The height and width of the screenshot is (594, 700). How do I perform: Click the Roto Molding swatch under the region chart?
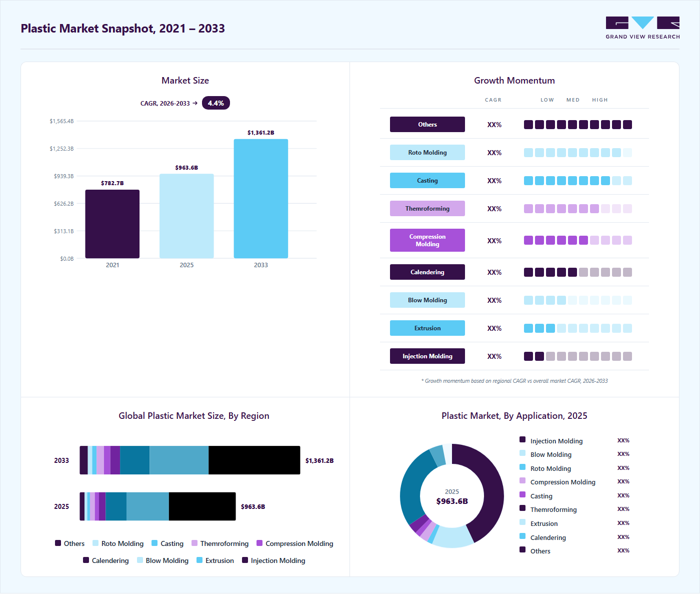(x=95, y=543)
